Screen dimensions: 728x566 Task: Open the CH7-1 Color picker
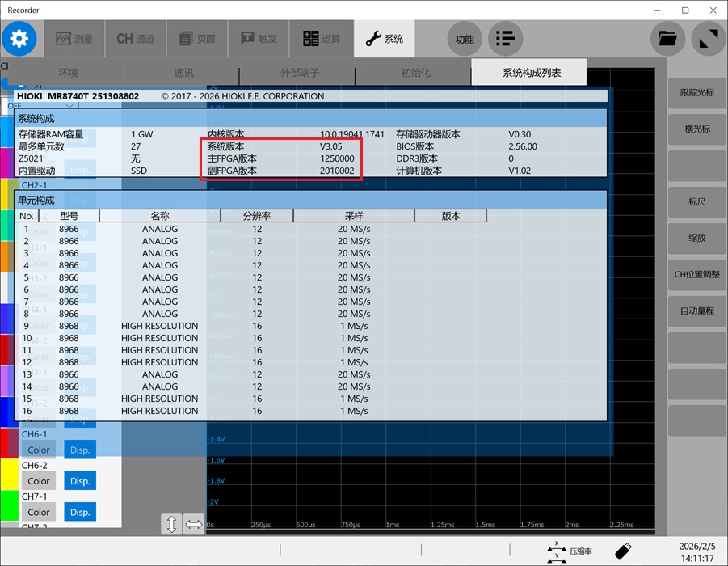point(39,512)
